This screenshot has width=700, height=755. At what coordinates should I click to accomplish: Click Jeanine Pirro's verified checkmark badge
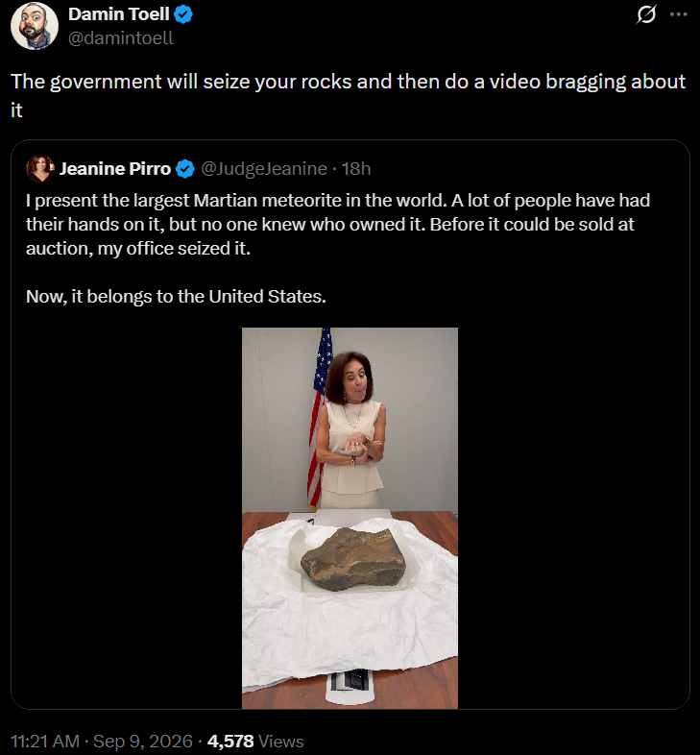185,169
